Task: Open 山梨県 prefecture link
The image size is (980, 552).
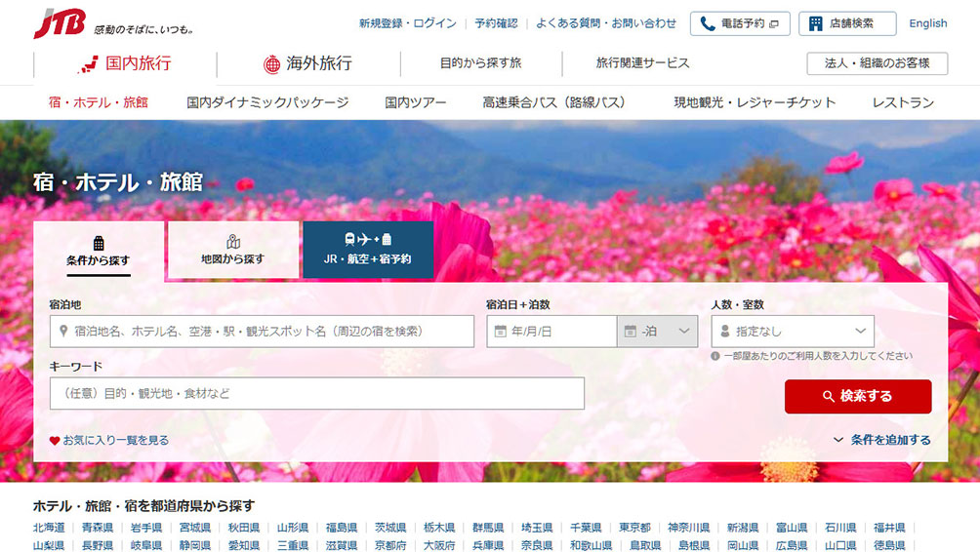Action: coord(49,546)
